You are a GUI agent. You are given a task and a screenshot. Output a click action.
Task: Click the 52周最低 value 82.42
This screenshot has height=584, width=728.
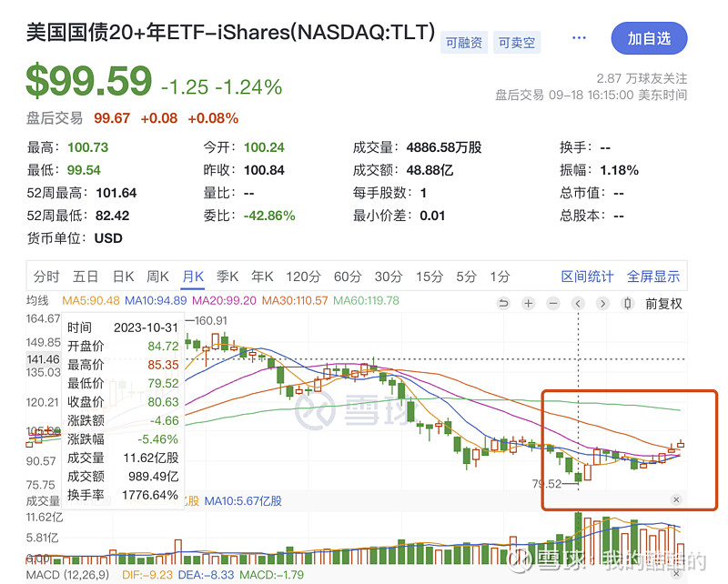tap(112, 216)
